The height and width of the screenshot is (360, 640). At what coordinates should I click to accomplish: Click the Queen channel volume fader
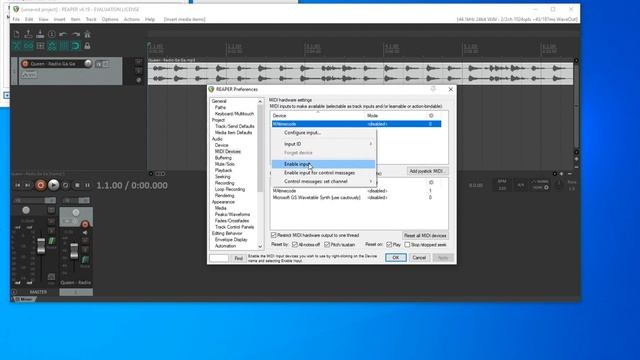tap(74, 251)
